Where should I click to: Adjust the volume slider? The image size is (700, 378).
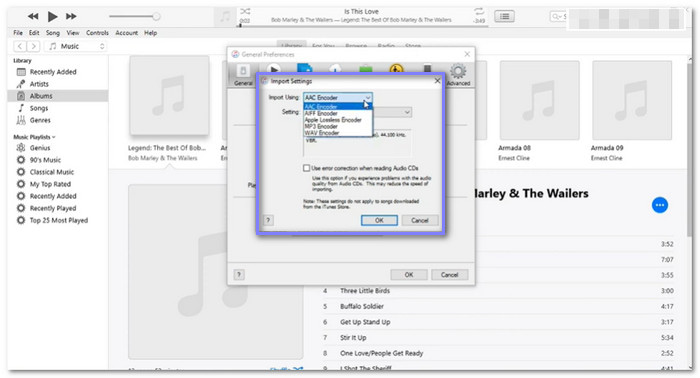(135, 17)
